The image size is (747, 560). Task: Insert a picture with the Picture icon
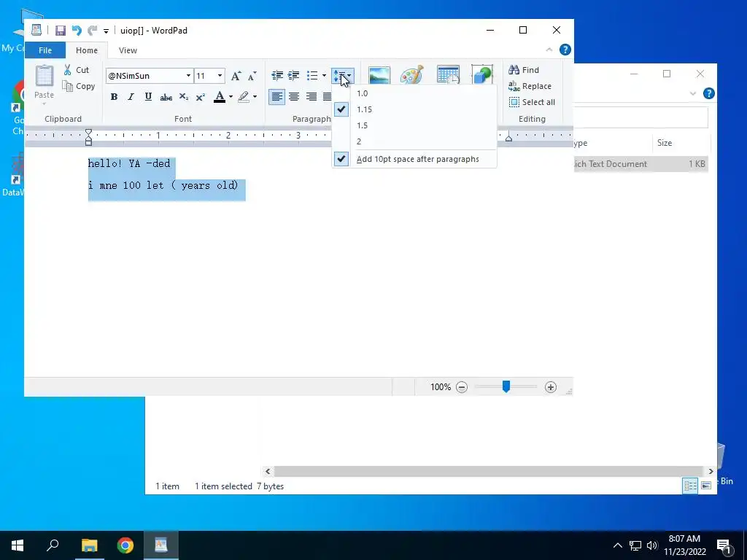pyautogui.click(x=379, y=75)
